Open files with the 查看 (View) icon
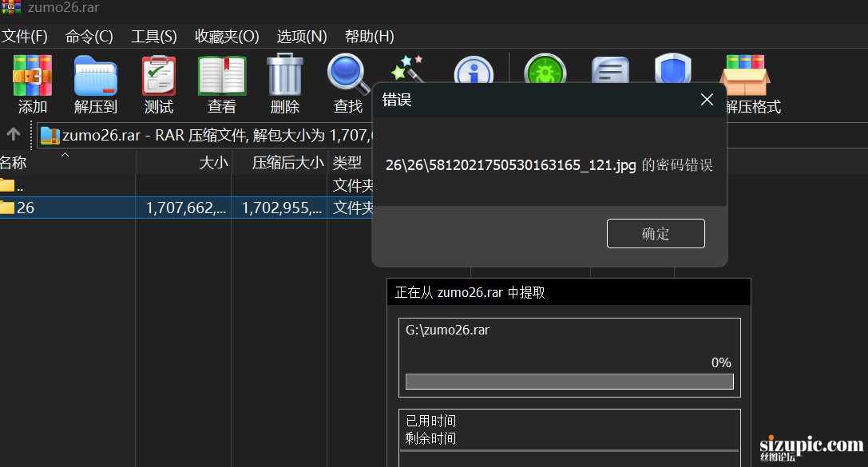This screenshot has width=868, height=467. 221,80
